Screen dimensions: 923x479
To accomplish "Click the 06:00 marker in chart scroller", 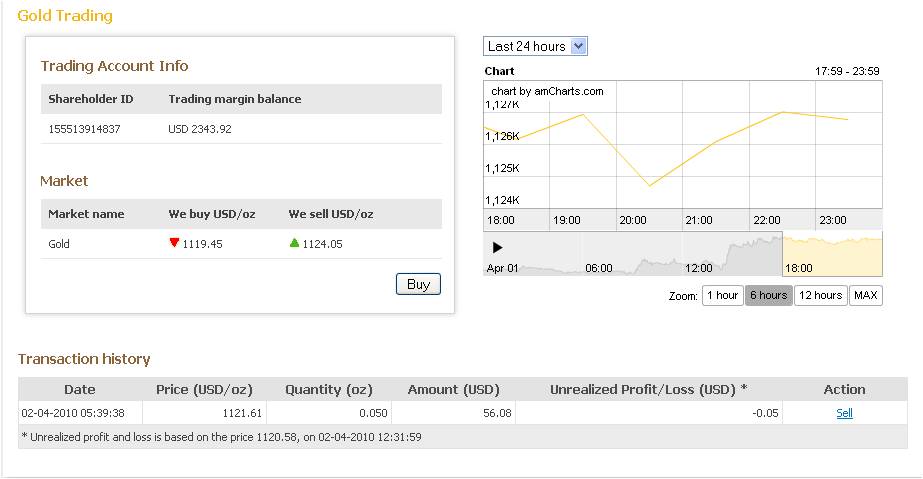I will pyautogui.click(x=599, y=268).
